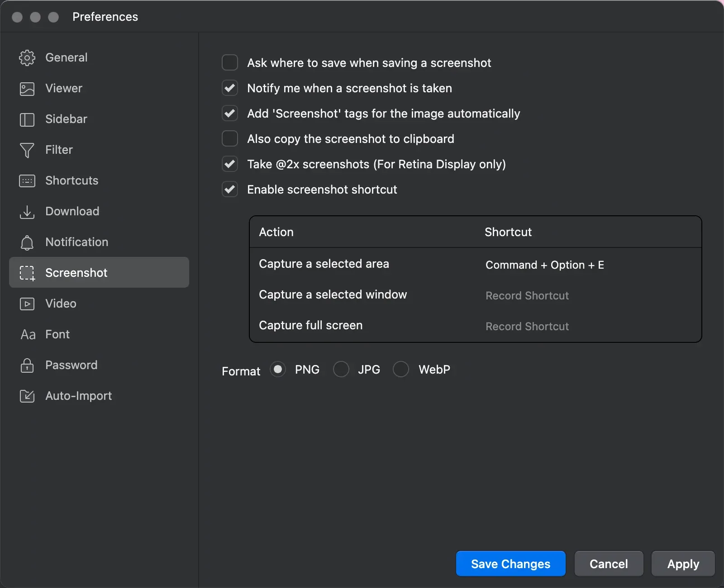Select the Capture a selected window label
724x588 pixels.
[333, 294]
